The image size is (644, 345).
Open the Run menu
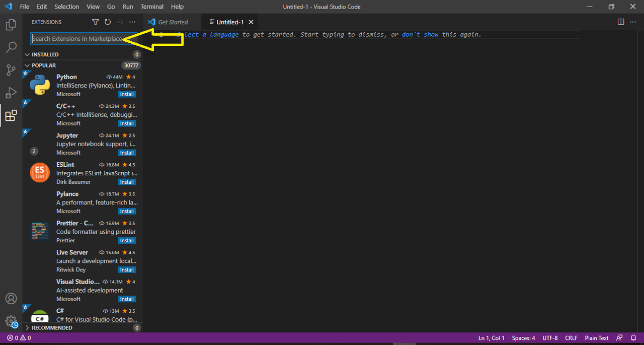pos(128,7)
